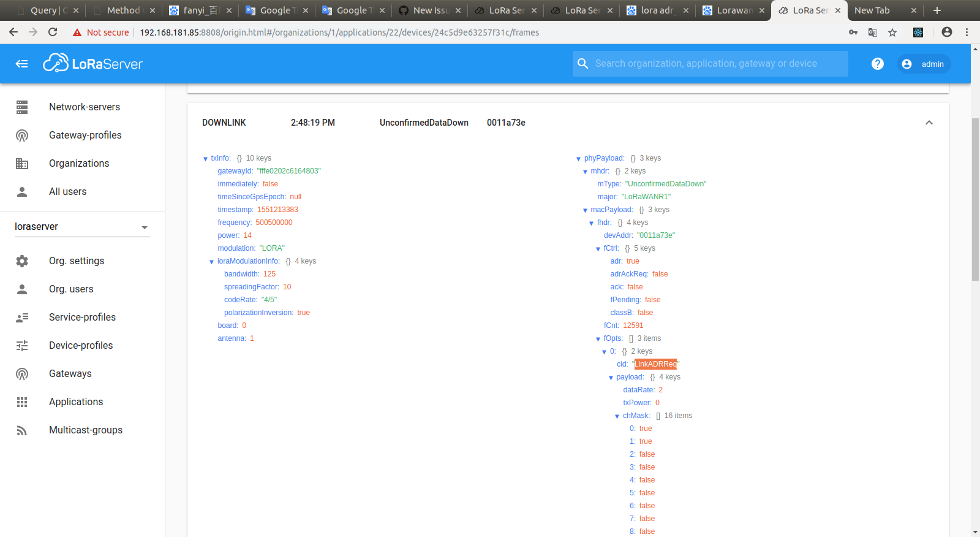Click the frequency value 500500000
The width and height of the screenshot is (980, 537).
tap(274, 223)
